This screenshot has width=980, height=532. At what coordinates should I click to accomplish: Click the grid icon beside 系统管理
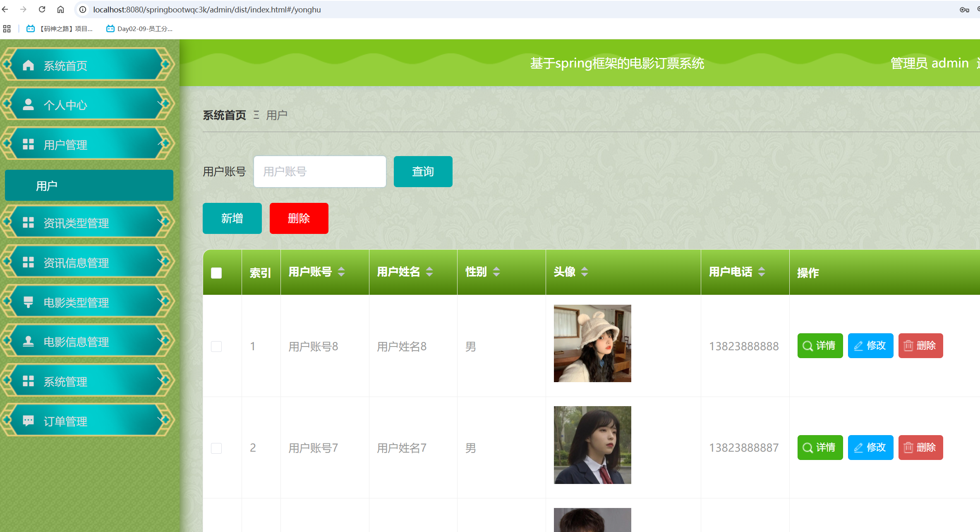click(28, 381)
